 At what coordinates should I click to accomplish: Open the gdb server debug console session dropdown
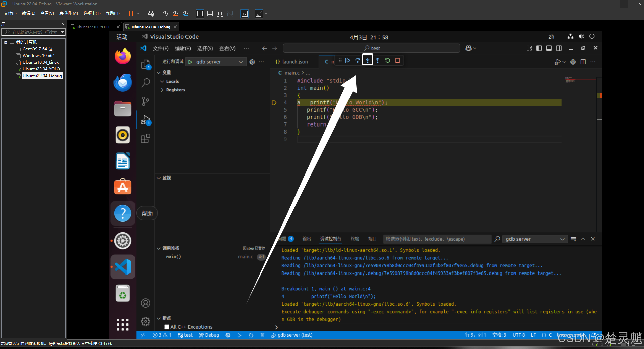pyautogui.click(x=535, y=239)
